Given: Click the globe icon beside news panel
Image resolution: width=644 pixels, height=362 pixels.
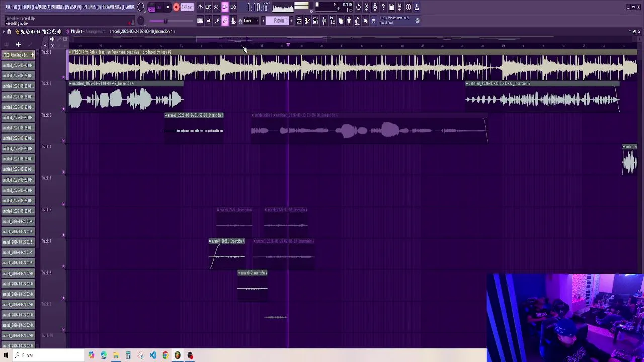Looking at the screenshot, I should (417, 21).
